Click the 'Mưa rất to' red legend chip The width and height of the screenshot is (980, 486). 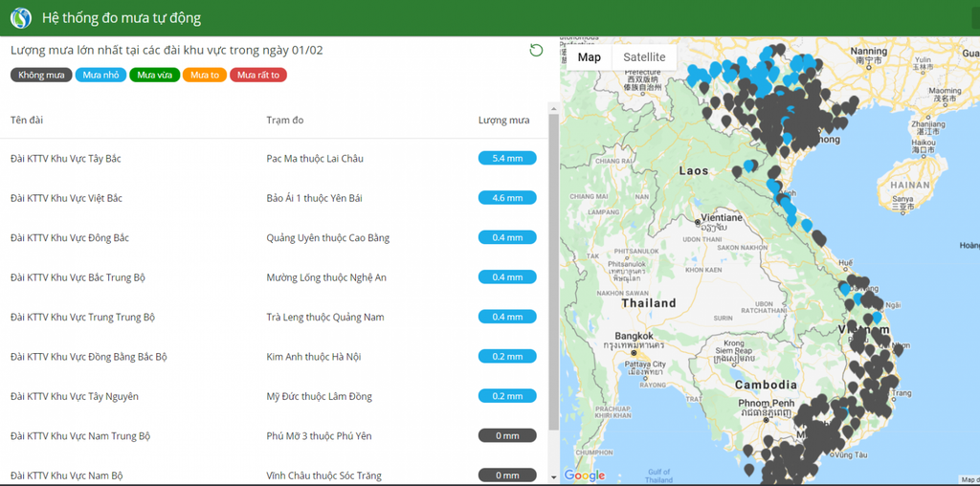click(258, 75)
